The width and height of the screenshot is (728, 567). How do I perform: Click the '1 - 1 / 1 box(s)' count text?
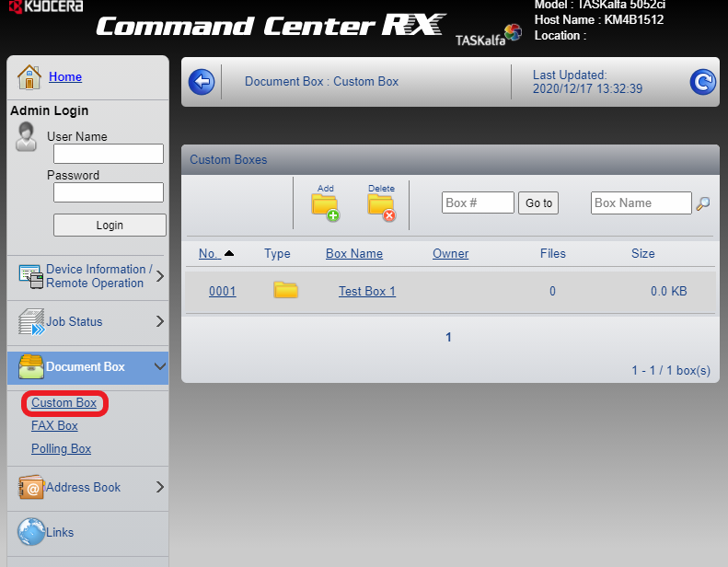coord(671,371)
